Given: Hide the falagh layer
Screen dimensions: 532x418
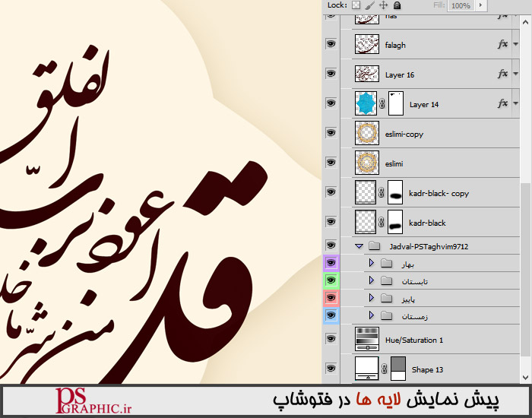Looking at the screenshot, I should 331,45.
